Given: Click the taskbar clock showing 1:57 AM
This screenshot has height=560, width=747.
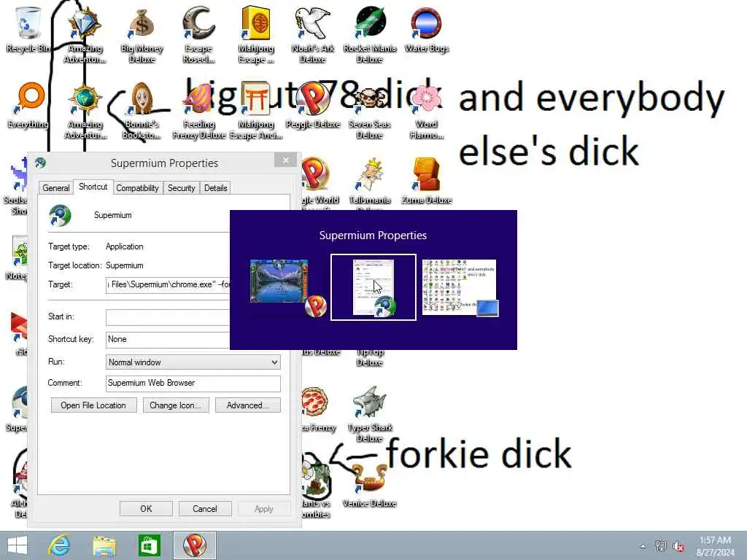Looking at the screenshot, I should coord(715,546).
